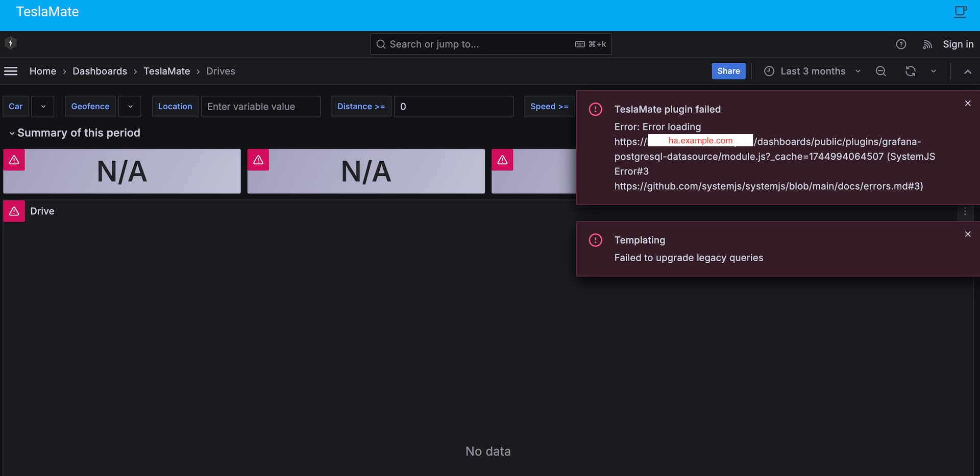Click the Sign in link
980x476 pixels.
pos(958,44)
